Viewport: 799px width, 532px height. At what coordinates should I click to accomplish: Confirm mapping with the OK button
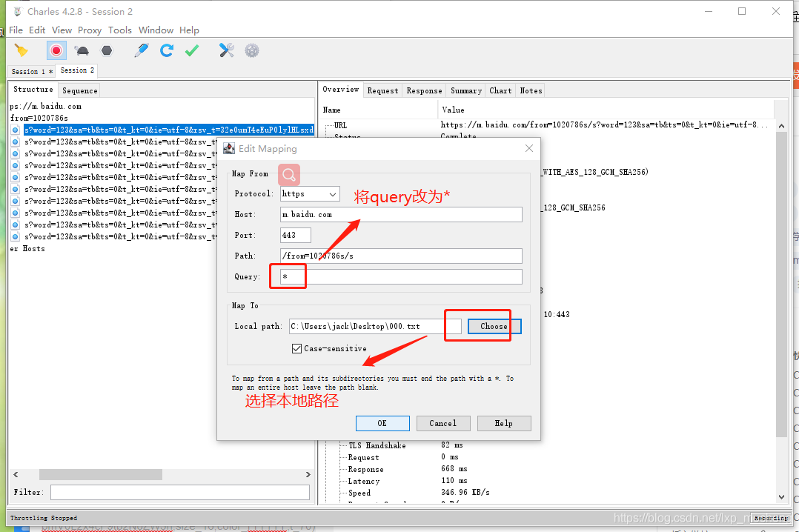[x=382, y=424]
